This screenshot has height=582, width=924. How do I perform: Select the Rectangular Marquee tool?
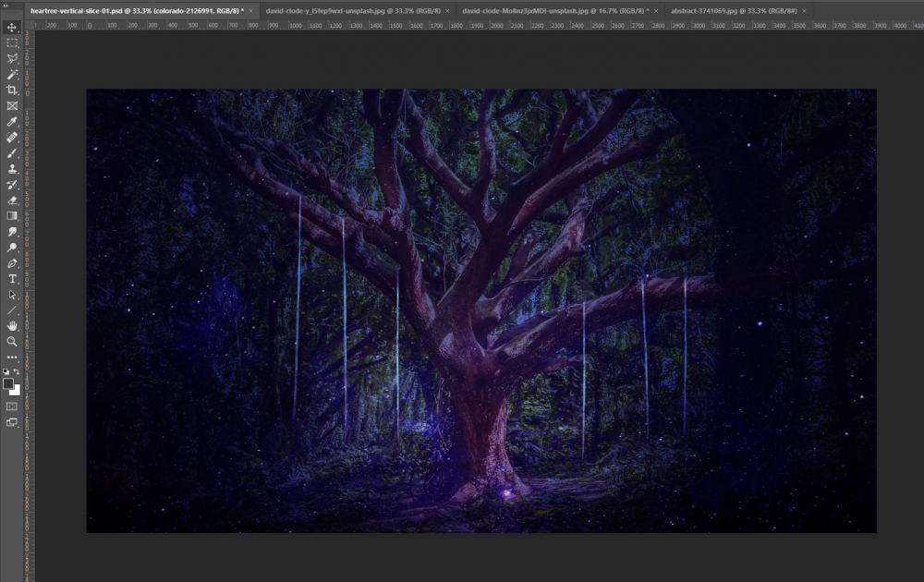tap(12, 43)
